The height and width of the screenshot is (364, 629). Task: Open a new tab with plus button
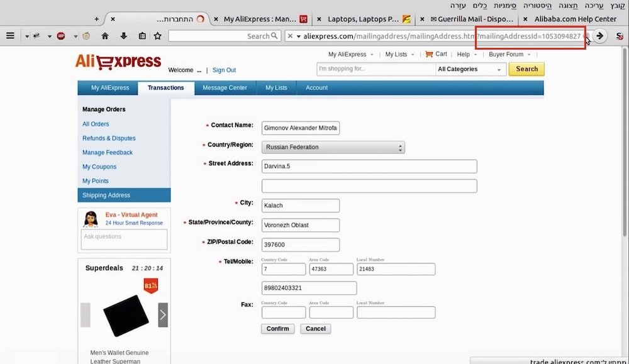coord(96,19)
